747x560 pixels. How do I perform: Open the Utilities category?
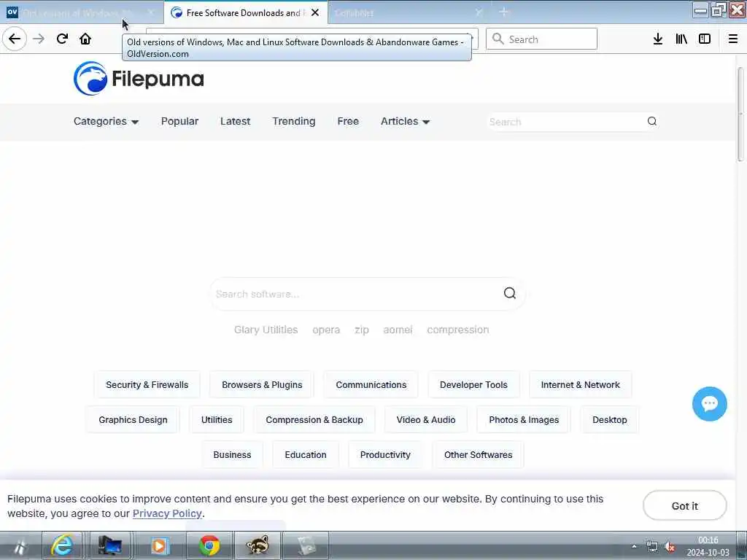coord(217,420)
